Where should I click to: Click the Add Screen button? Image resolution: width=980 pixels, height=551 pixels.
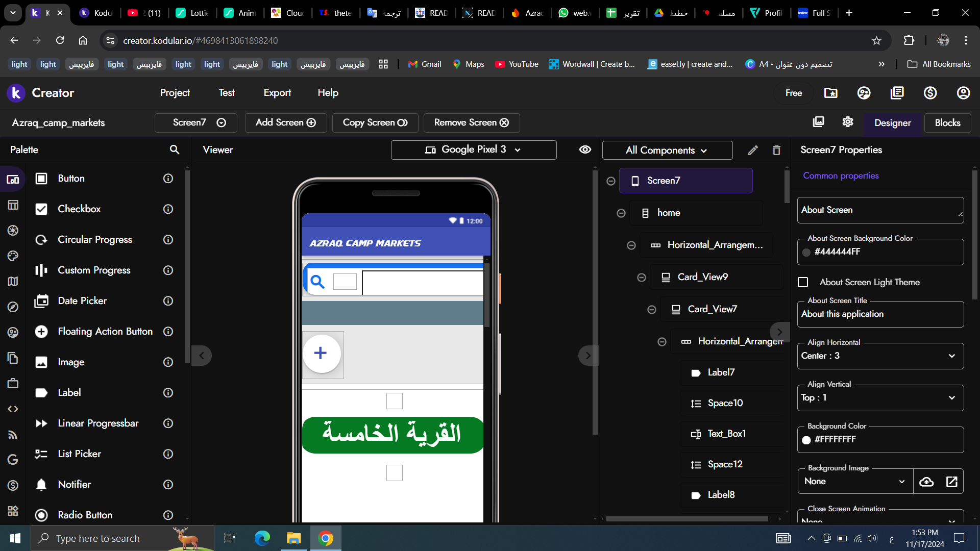[x=285, y=123]
